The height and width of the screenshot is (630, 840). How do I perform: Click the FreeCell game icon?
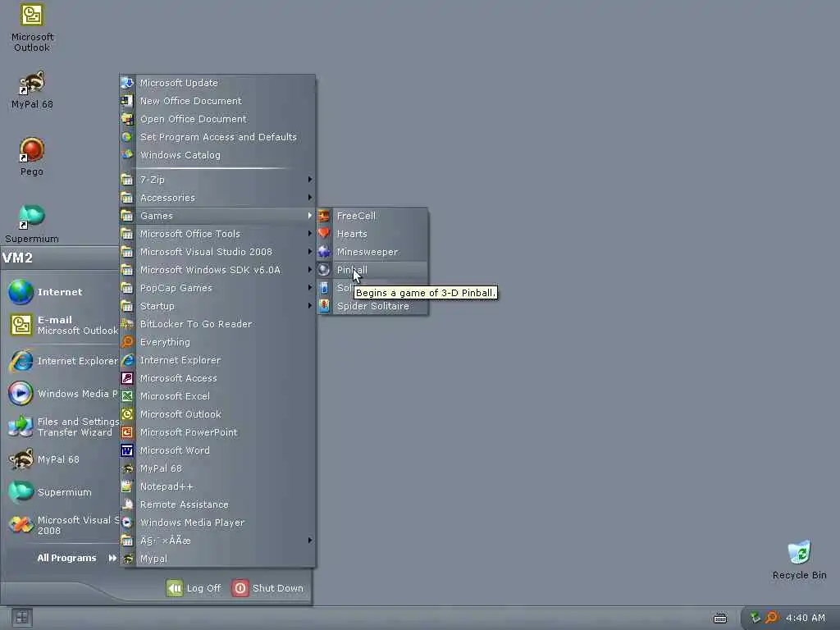(x=323, y=216)
